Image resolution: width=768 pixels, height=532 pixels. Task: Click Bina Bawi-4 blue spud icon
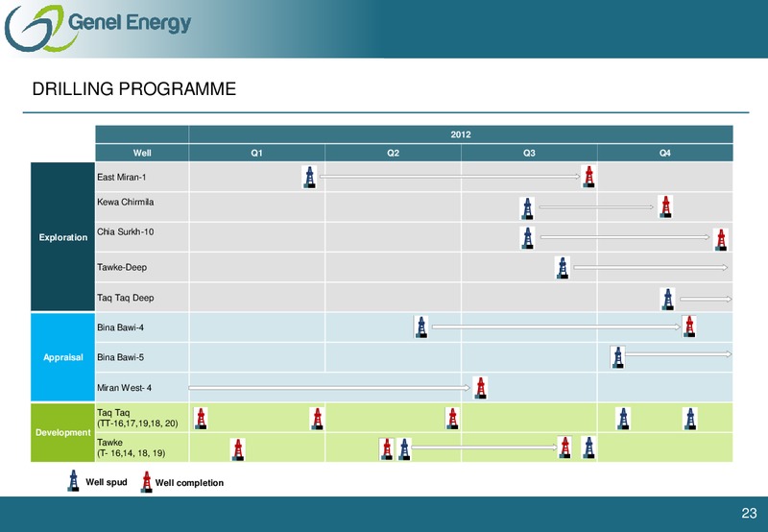pos(421,326)
